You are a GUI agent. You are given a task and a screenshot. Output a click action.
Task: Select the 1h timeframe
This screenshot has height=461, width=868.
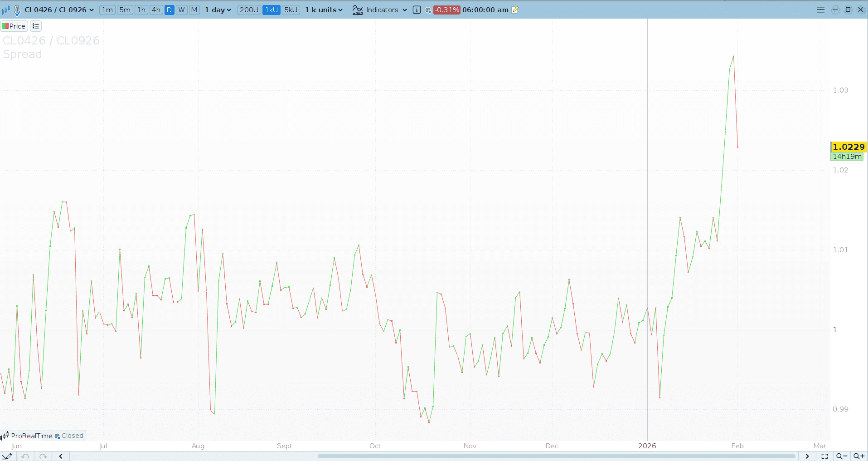(x=141, y=10)
